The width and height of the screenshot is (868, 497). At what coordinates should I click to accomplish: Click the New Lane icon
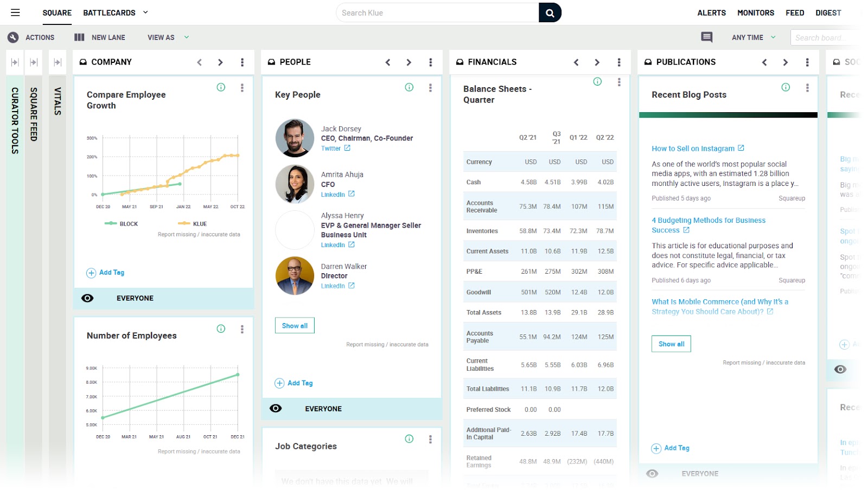pos(79,37)
